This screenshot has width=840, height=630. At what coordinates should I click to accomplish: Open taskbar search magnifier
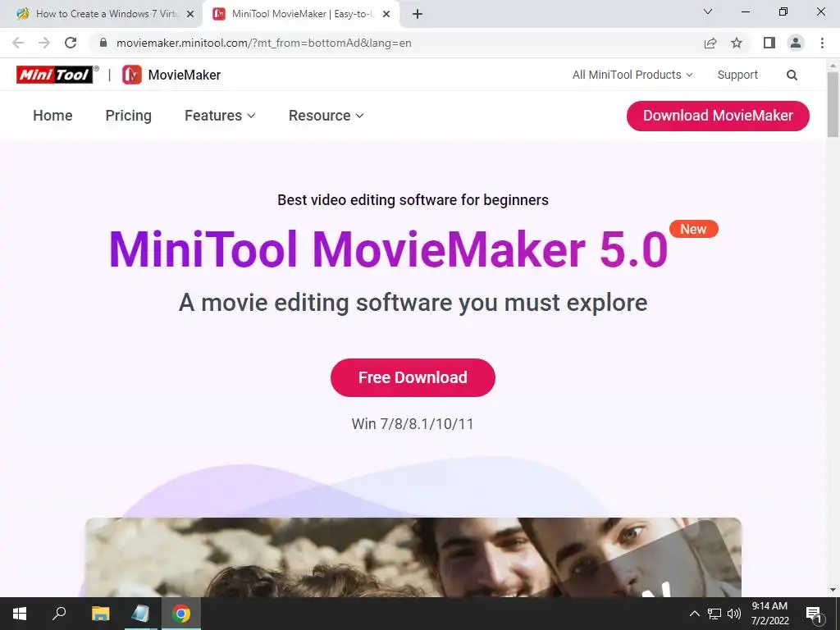[x=59, y=613]
